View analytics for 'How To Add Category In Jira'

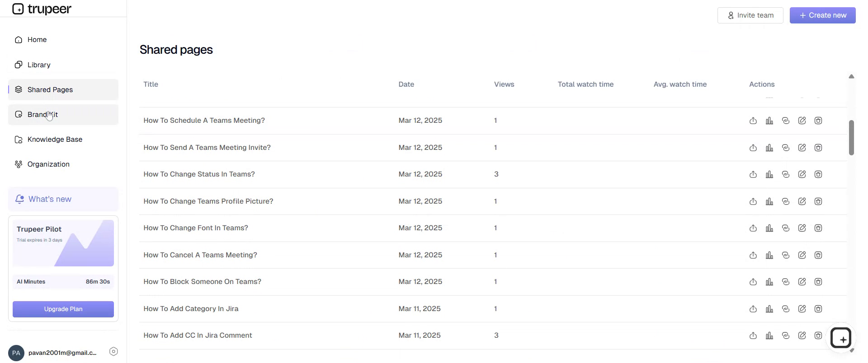(x=769, y=309)
